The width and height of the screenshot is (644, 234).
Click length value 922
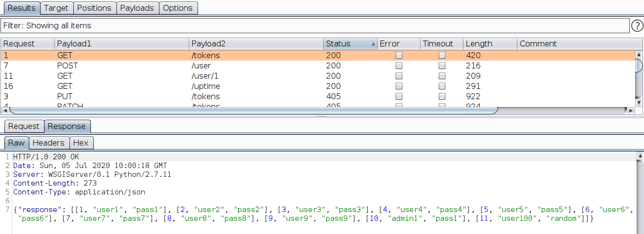pyautogui.click(x=473, y=96)
